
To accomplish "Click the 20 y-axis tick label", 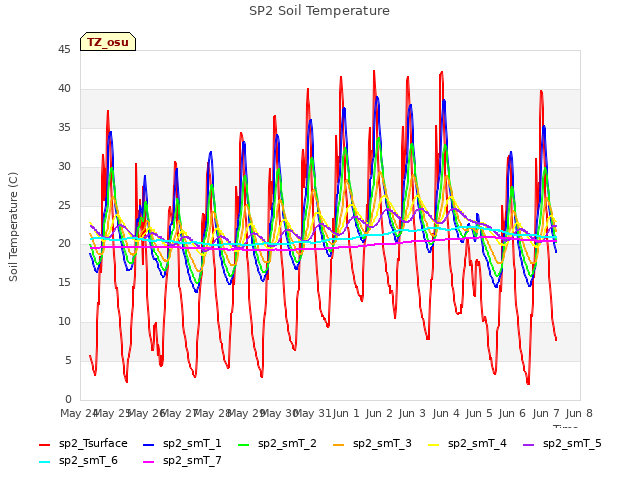I will pyautogui.click(x=64, y=244).
